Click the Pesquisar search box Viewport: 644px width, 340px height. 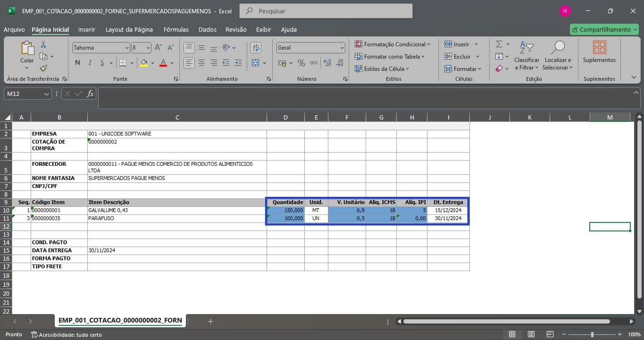(326, 11)
